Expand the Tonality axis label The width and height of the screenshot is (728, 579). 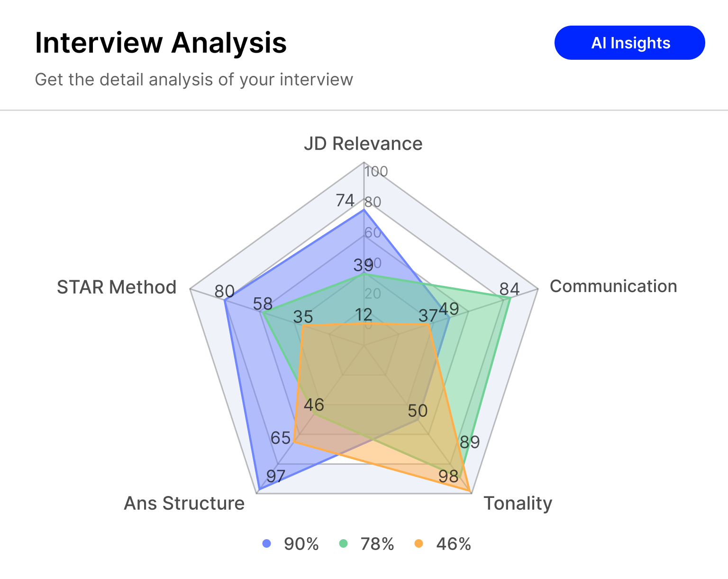[x=518, y=503]
